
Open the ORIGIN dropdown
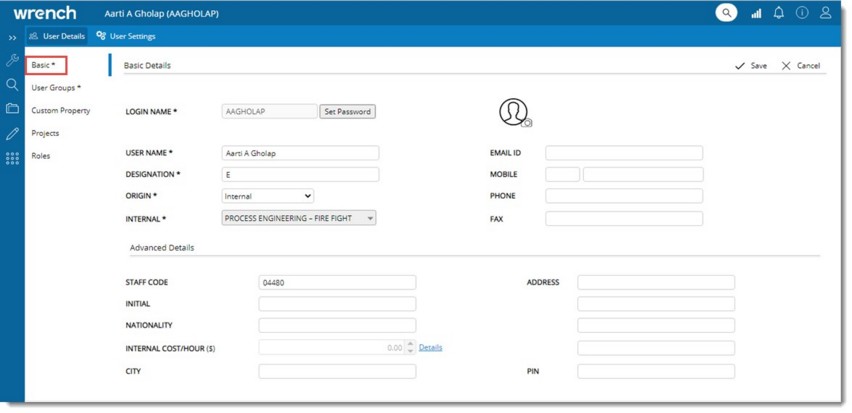pyautogui.click(x=267, y=196)
